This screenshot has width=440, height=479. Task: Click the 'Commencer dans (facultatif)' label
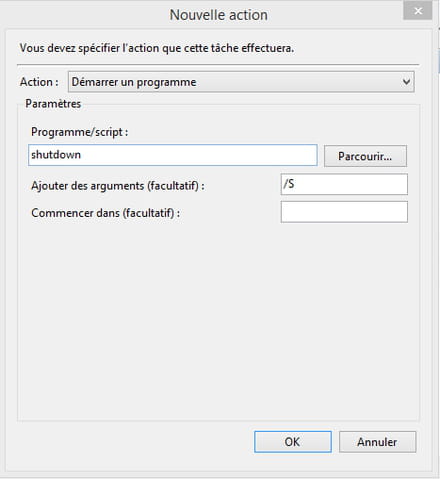[x=105, y=213]
